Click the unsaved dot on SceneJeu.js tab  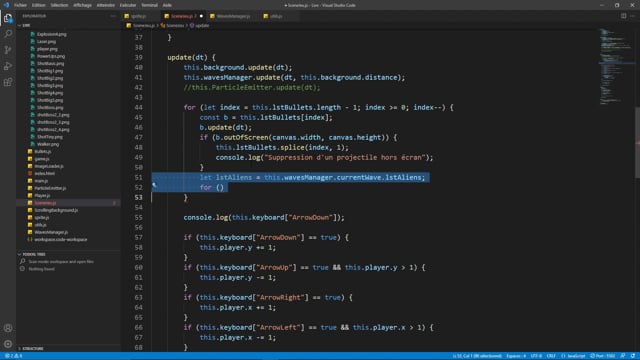coord(201,16)
